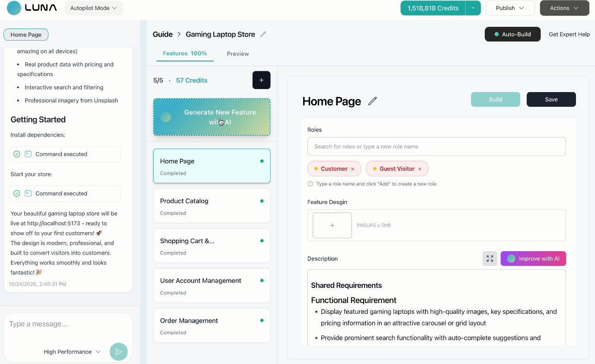Viewport: 595px width, 364px height.
Task: Switch to the Preview tab
Action: coord(238,54)
